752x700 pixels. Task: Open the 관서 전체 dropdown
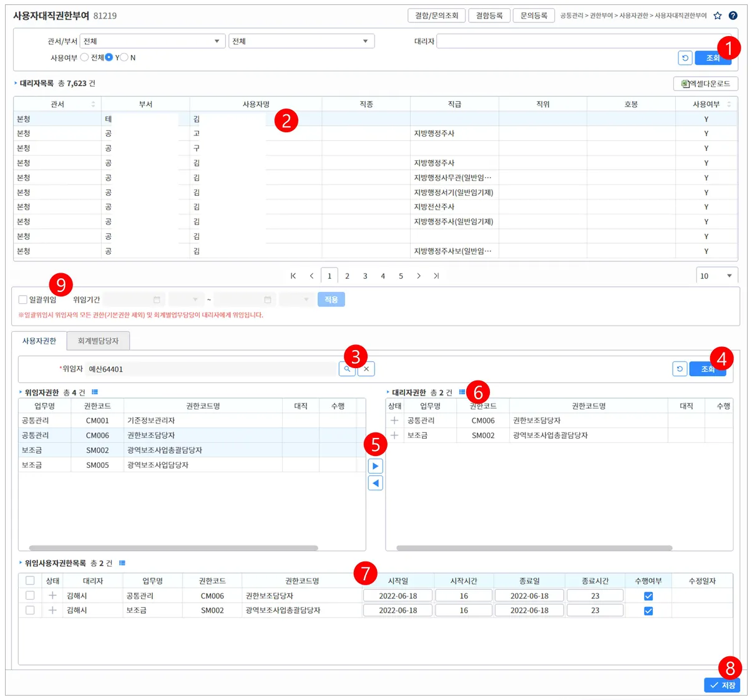coord(152,41)
